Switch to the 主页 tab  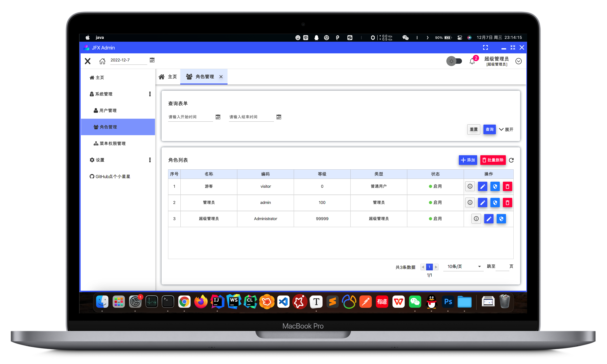168,77
